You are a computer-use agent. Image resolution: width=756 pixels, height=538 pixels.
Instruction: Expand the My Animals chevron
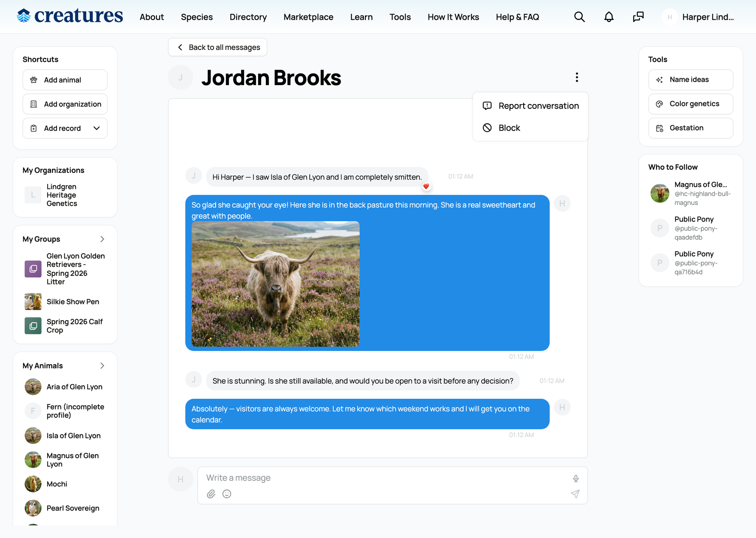[x=102, y=366]
